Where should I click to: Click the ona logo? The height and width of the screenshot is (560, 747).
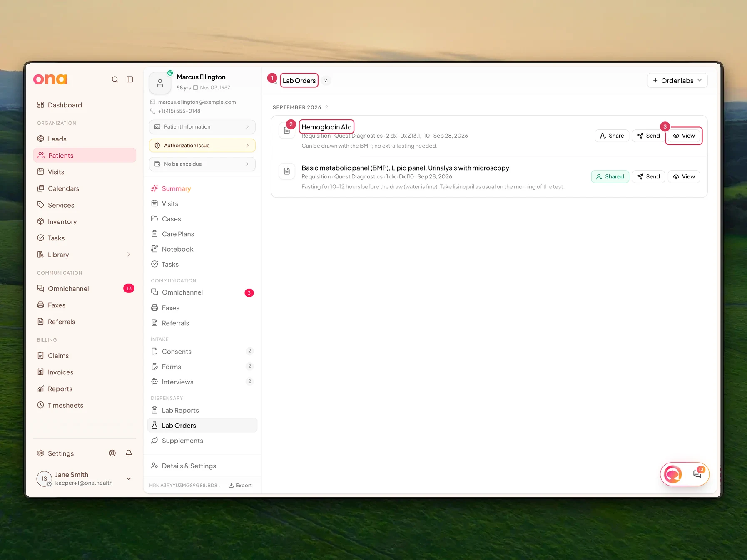[50, 79]
